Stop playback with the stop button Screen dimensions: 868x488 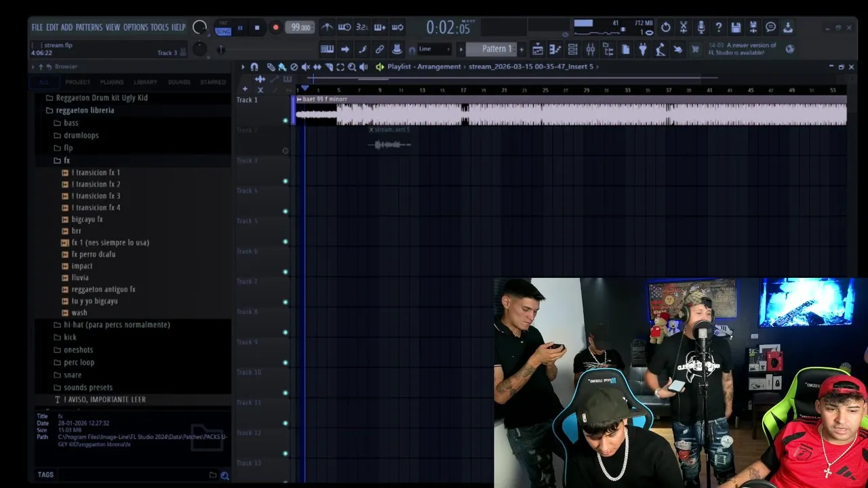[257, 28]
